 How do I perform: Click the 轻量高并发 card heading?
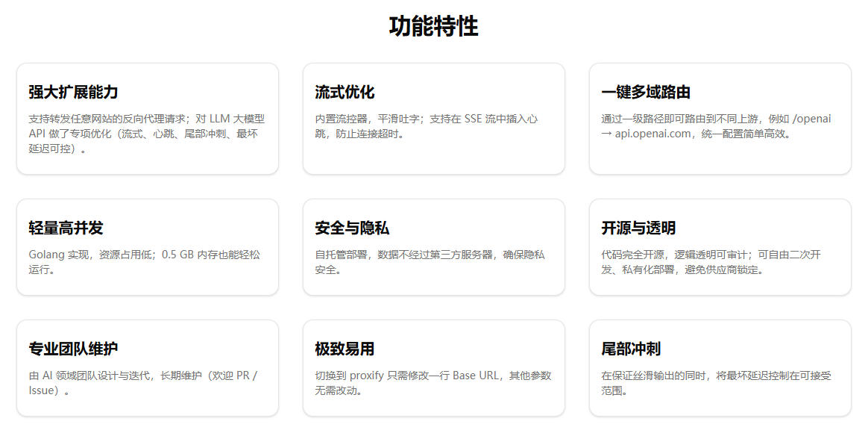[66, 228]
